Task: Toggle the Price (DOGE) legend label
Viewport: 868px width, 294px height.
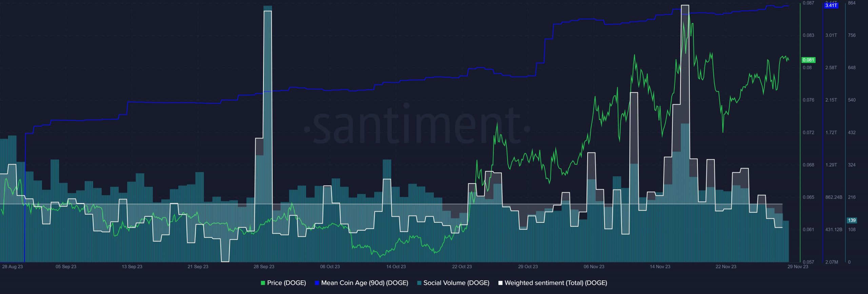Action: coord(287,283)
